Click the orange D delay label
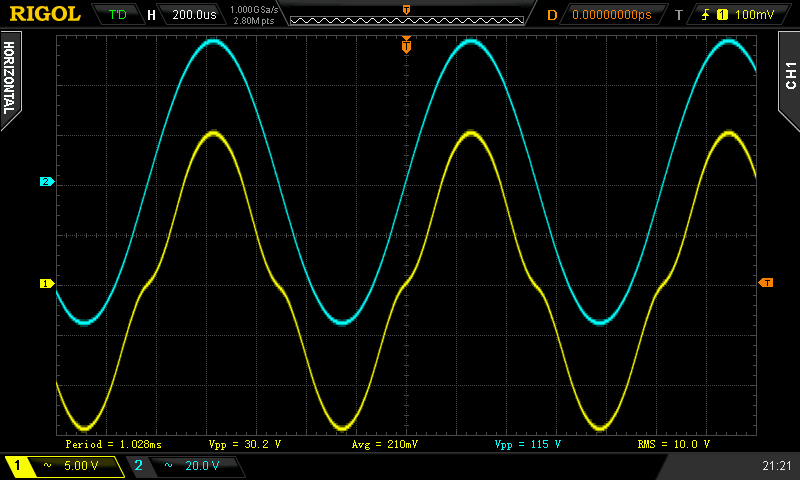Viewport: 800px width, 480px height. (552, 15)
